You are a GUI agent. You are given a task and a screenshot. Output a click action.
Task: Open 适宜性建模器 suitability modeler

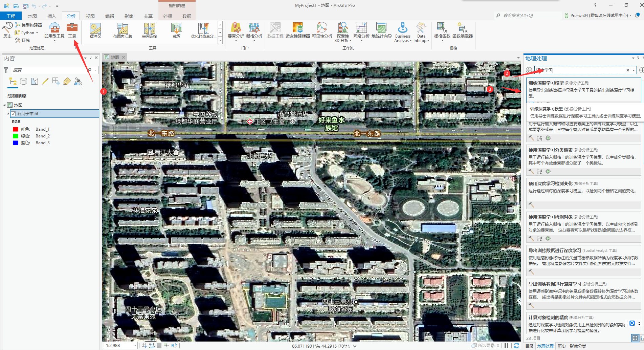click(298, 30)
